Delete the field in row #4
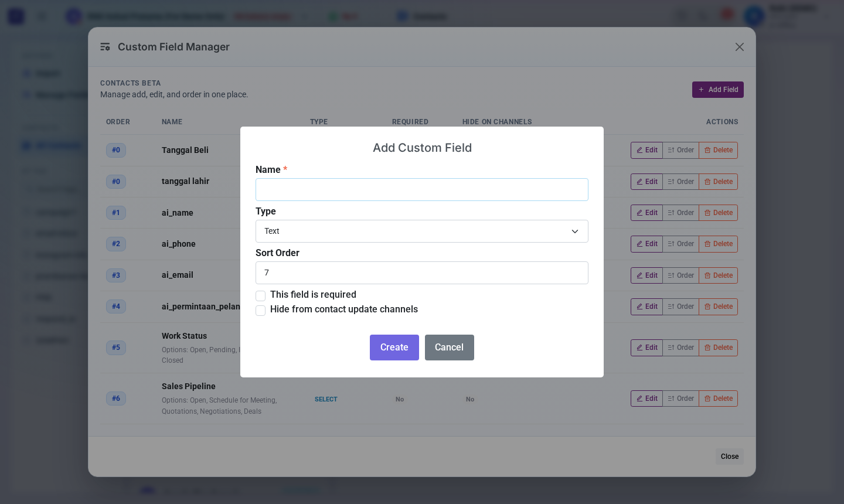 click(x=719, y=307)
